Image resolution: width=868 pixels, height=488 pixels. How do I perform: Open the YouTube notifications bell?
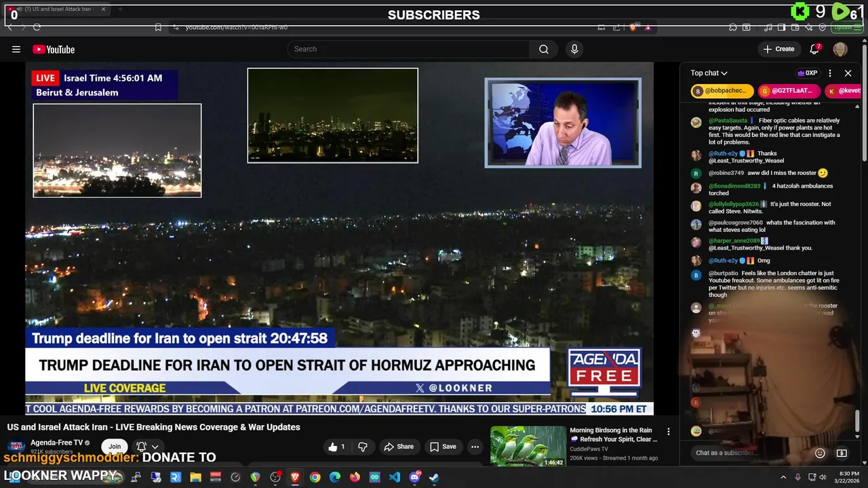click(x=815, y=49)
